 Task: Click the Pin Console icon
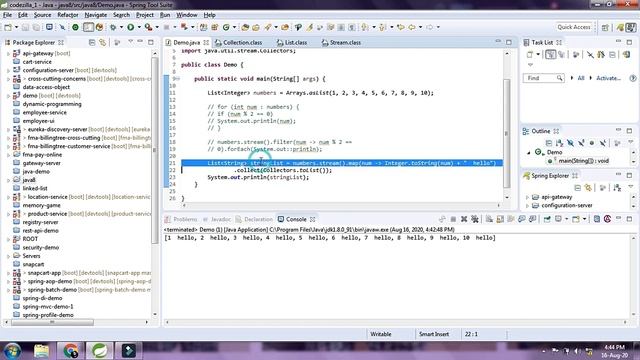tap(547, 219)
